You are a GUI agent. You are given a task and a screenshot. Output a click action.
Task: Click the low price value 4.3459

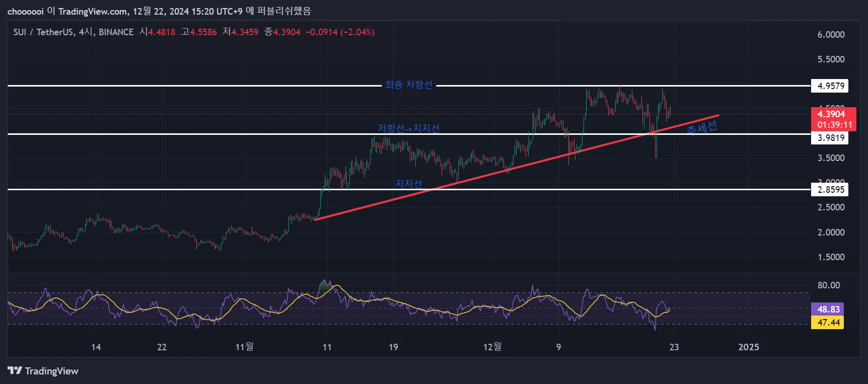245,32
